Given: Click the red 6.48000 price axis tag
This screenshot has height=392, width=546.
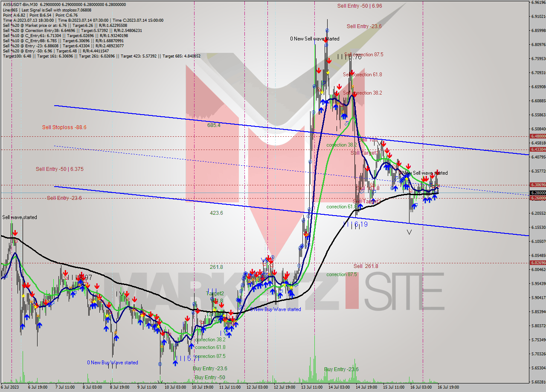Looking at the screenshot, I should (537, 136).
